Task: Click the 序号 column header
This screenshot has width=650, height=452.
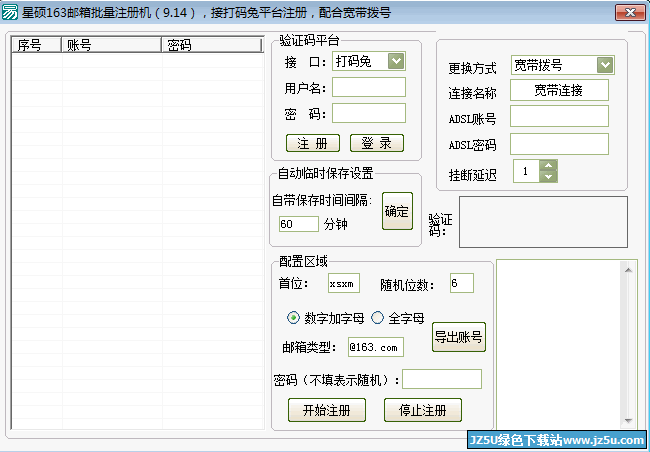Action: (36, 45)
